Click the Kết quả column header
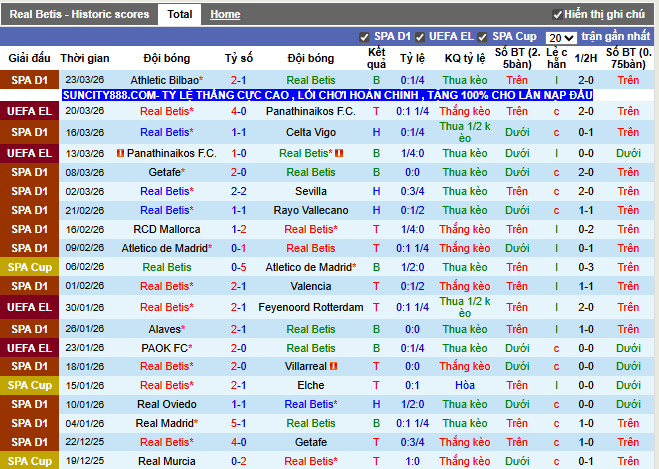Screen dimensions: 659x469 376,58
